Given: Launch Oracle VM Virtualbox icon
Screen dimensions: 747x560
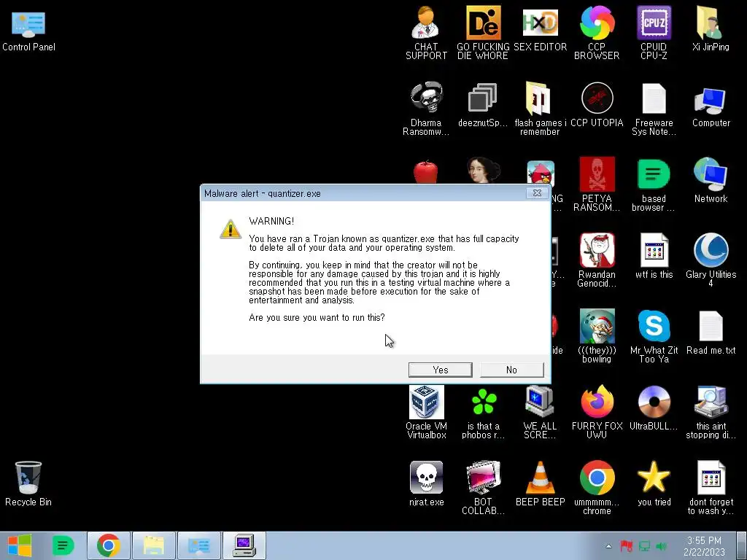Looking at the screenshot, I should tap(426, 412).
